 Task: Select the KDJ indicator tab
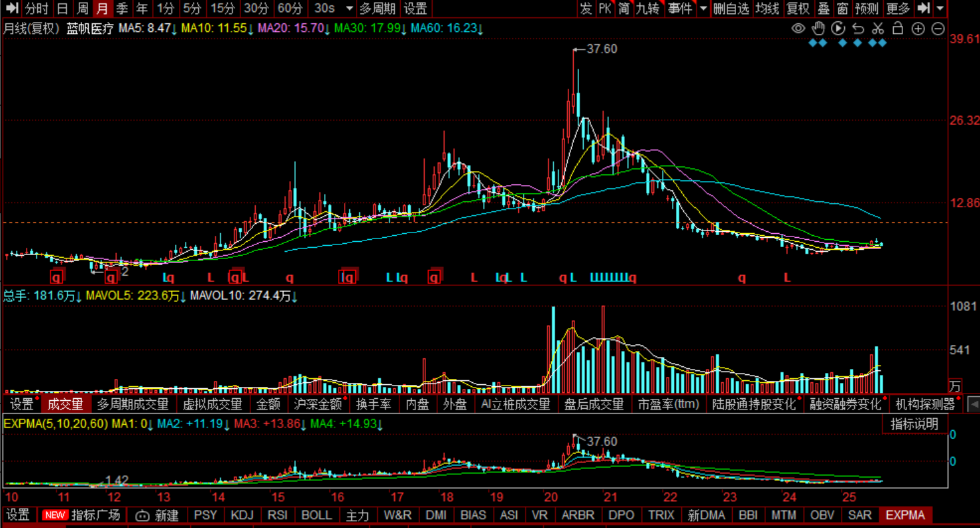tap(242, 515)
